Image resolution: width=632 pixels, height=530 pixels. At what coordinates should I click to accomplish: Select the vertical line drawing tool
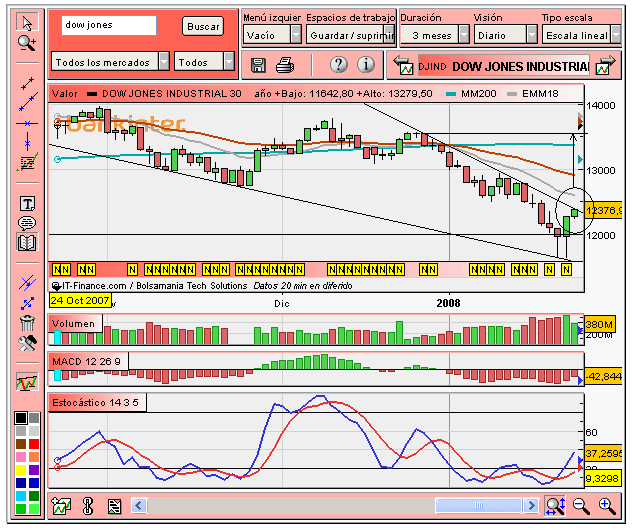(27, 142)
